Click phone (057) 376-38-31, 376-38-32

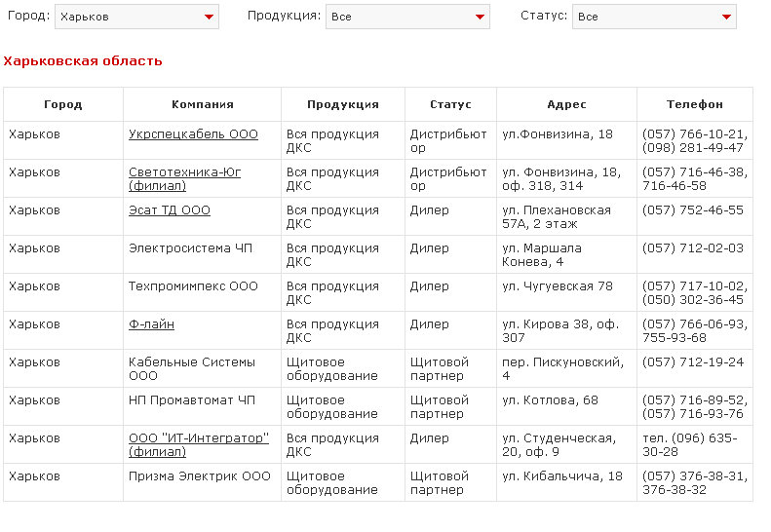[695, 483]
